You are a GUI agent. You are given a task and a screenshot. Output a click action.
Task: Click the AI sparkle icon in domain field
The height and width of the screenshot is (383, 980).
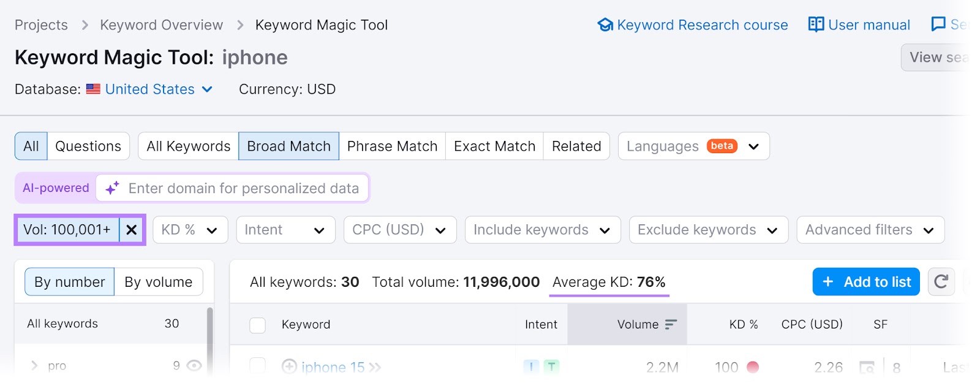[x=112, y=188]
